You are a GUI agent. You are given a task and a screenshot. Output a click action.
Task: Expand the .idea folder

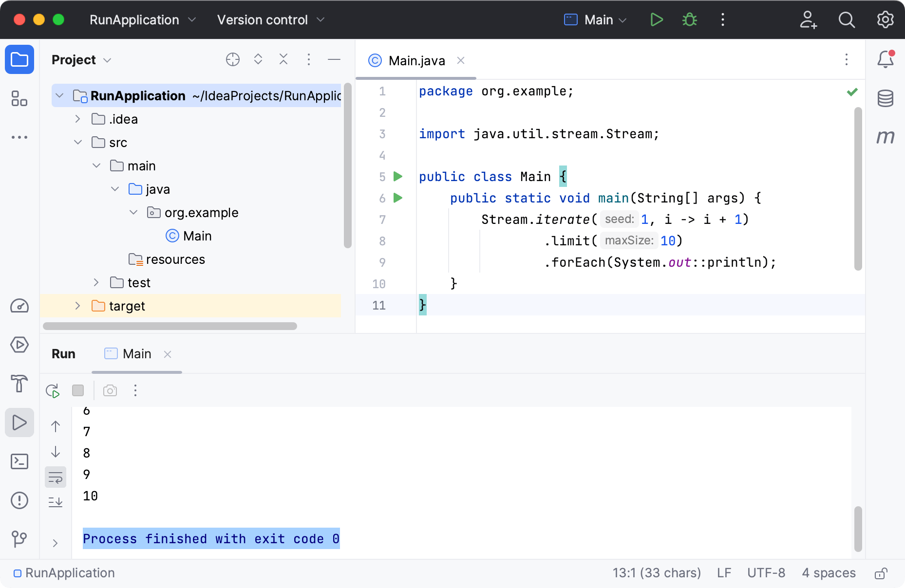[78, 119]
